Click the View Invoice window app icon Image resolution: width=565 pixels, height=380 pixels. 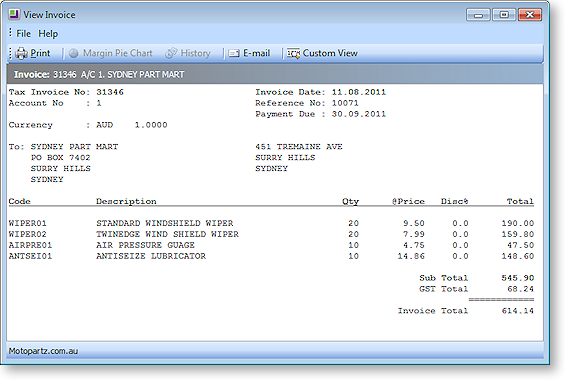(14, 14)
